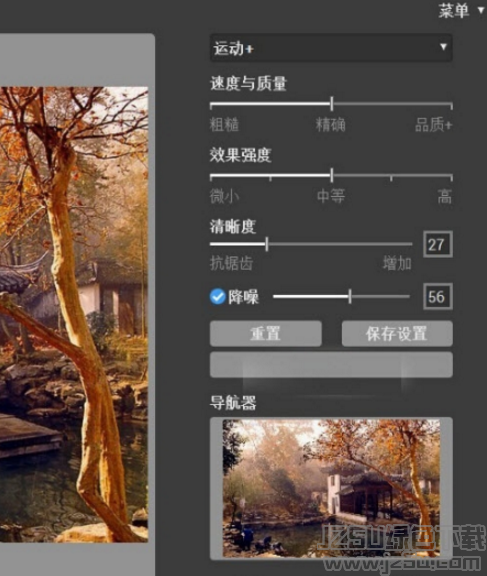
Task: Click the 降噪 slider handle
Action: [350, 296]
